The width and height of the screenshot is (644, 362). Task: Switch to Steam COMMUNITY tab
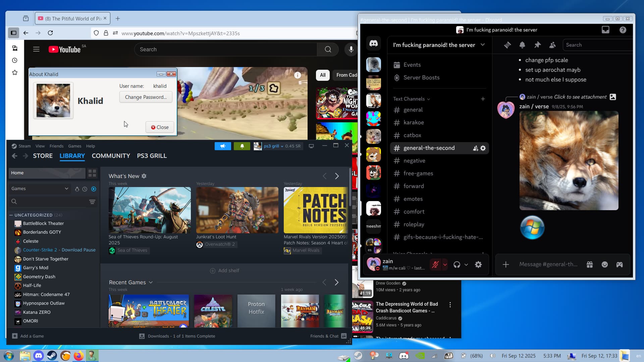tap(111, 156)
